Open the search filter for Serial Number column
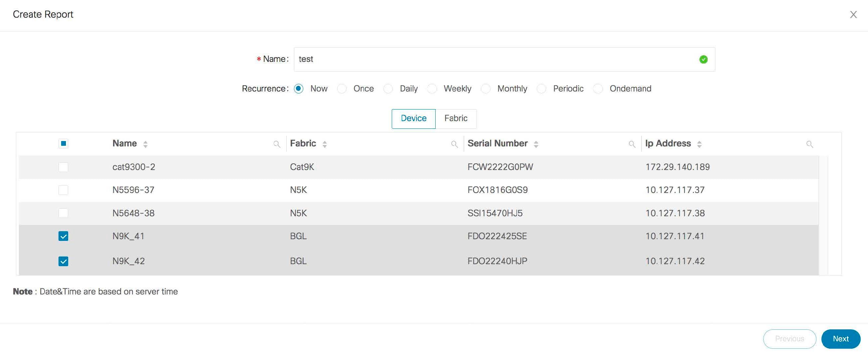Viewport: 868px width, 354px height. point(632,144)
